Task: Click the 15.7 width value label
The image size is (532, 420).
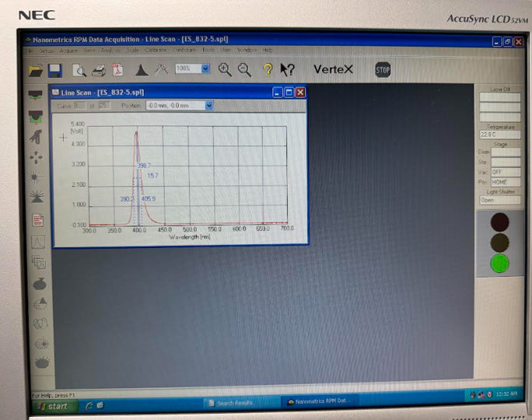Action: [152, 176]
